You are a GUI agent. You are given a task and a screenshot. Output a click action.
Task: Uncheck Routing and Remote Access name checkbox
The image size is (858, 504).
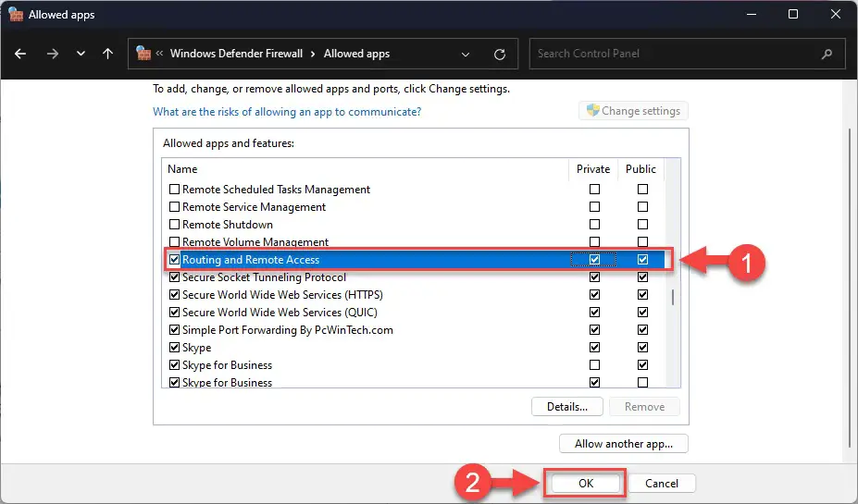(x=175, y=259)
